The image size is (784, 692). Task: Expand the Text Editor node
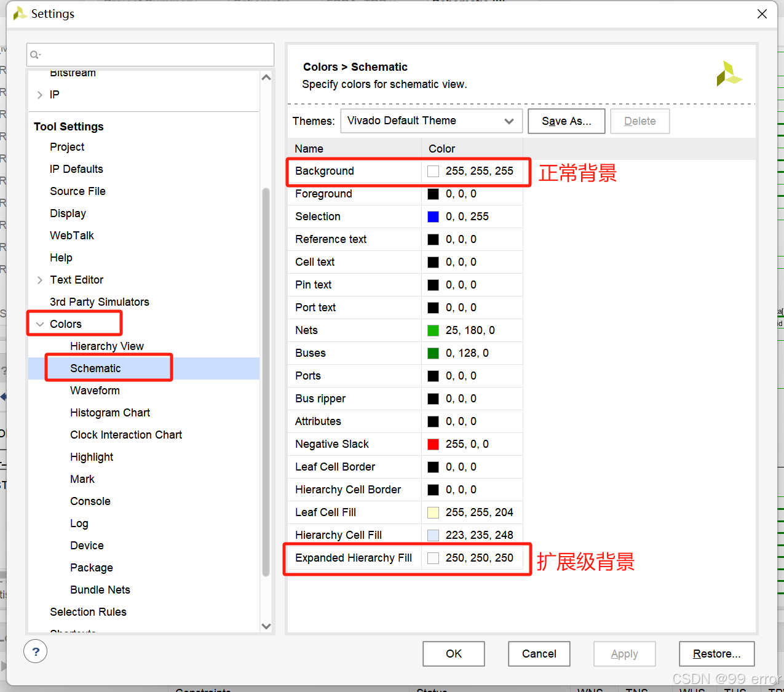(x=39, y=280)
